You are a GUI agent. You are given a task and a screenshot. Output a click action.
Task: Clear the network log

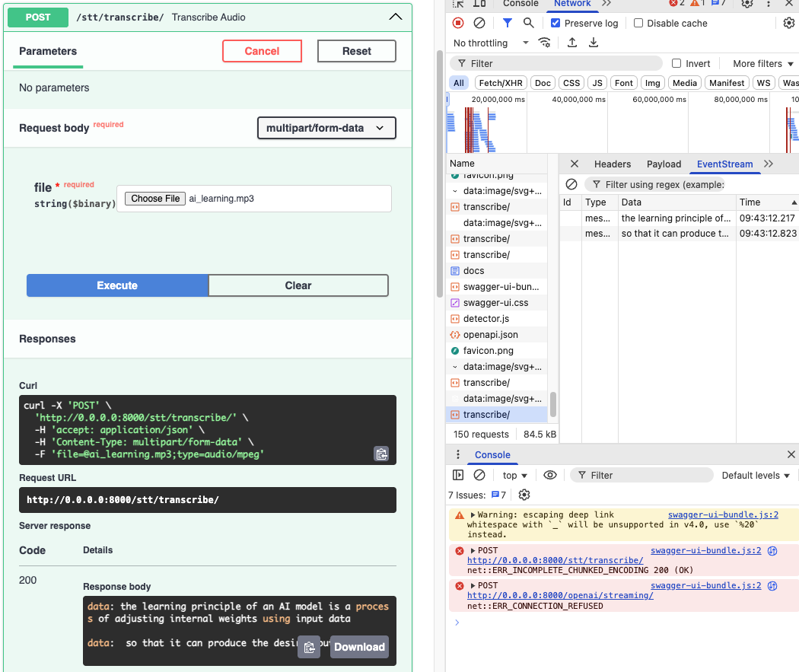point(479,24)
